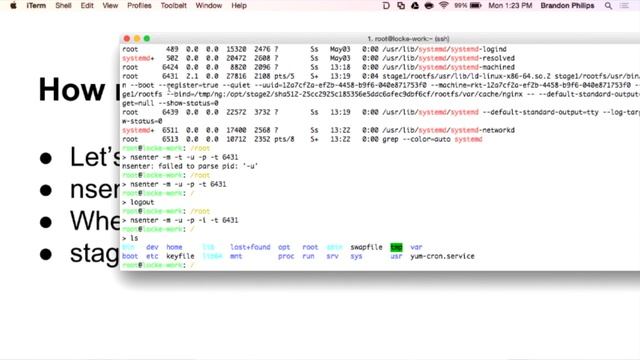The image size is (640, 360).
Task: Click the 'yum-cron.service' file name
Action: [442, 256]
